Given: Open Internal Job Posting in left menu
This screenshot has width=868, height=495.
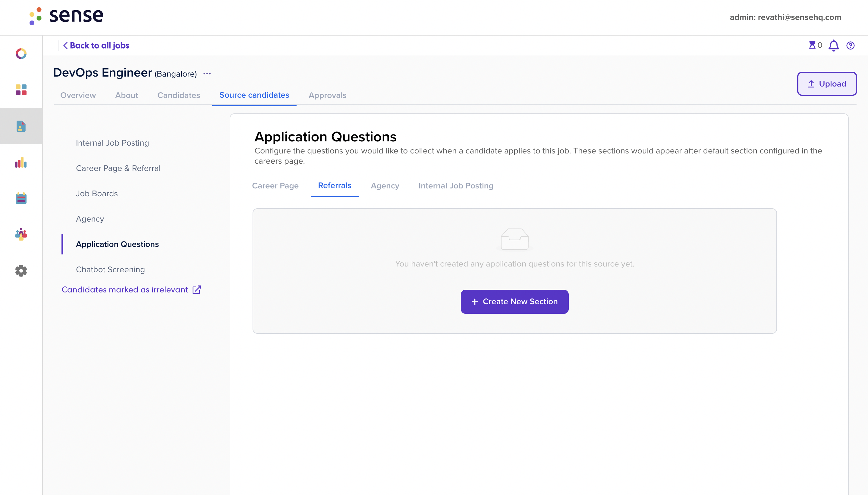Looking at the screenshot, I should click(112, 143).
